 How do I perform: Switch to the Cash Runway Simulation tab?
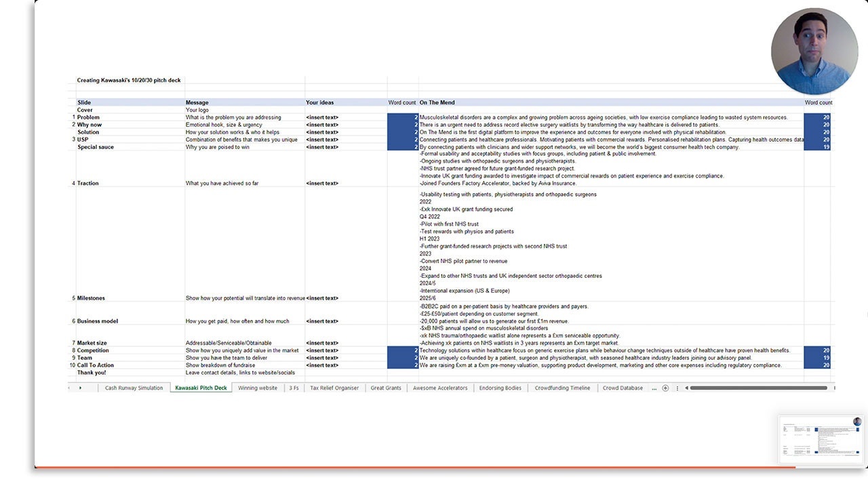[134, 388]
